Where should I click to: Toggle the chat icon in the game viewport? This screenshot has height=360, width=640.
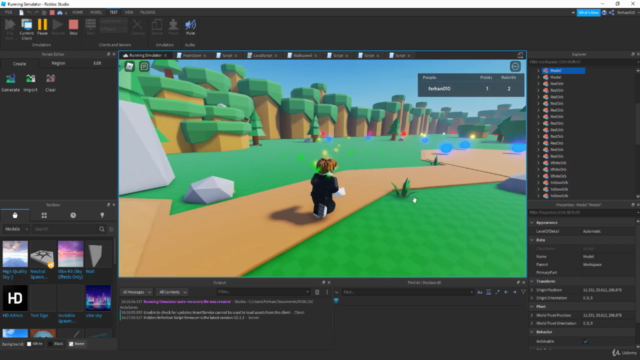tap(144, 66)
